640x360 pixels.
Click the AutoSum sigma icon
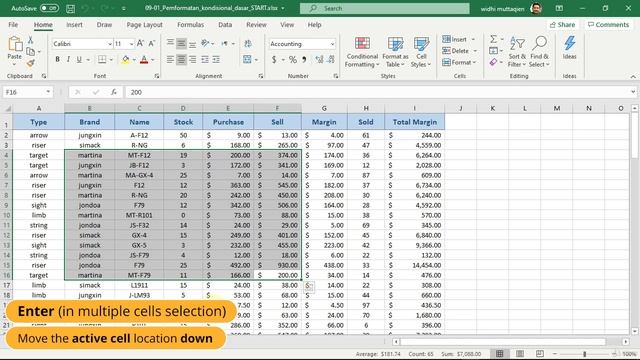(493, 39)
